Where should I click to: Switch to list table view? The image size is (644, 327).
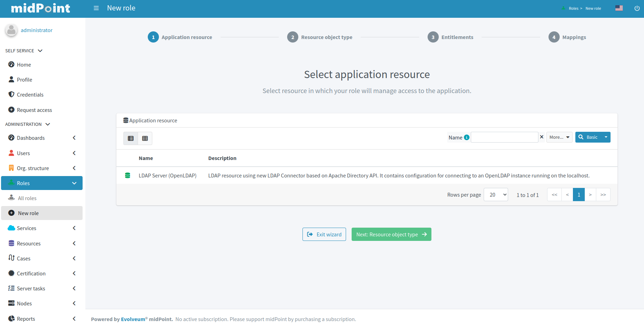pos(131,138)
